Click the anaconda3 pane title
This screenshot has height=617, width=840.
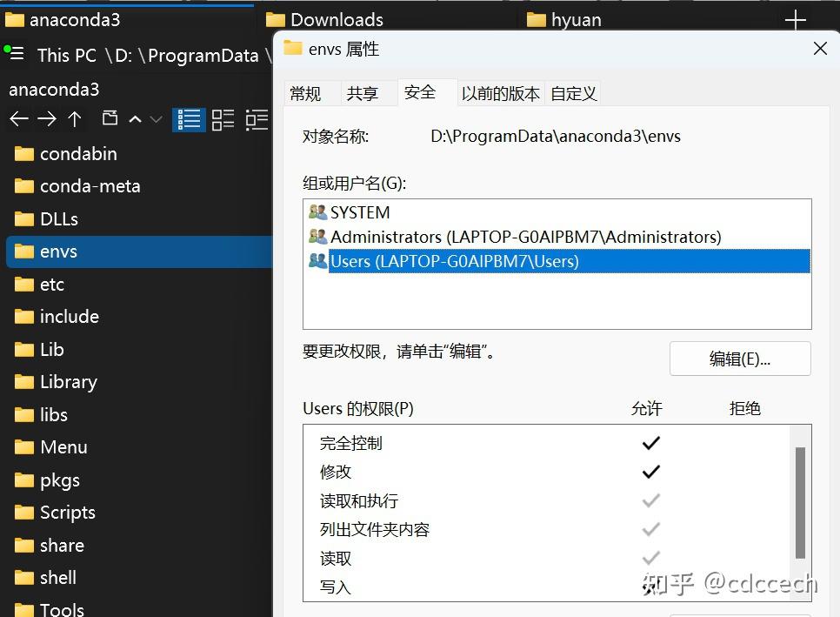point(54,90)
